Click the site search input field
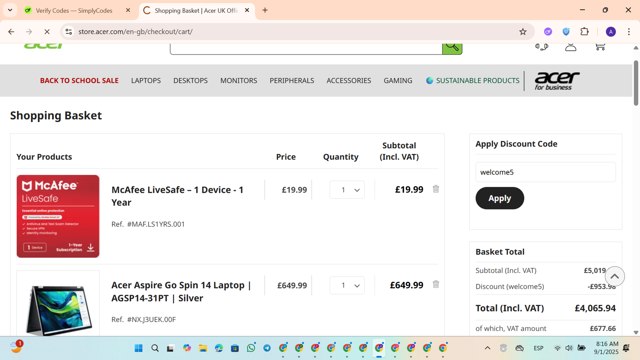 point(306,48)
